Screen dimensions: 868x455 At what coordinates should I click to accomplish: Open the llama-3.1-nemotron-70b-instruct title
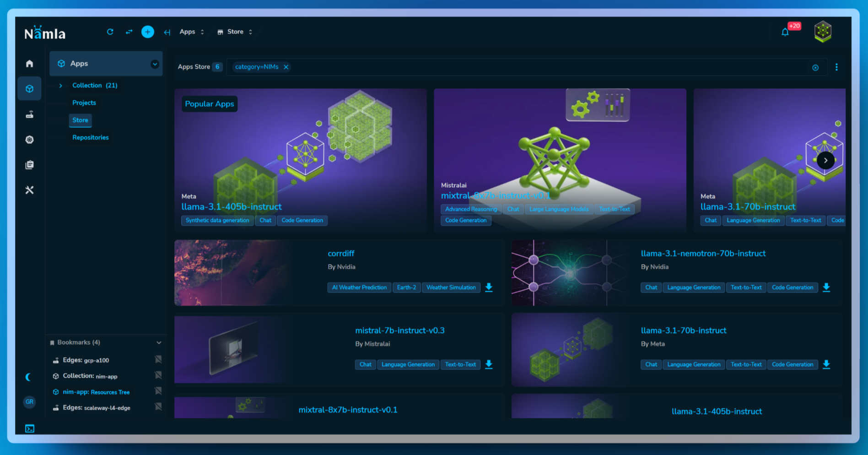pyautogui.click(x=703, y=254)
